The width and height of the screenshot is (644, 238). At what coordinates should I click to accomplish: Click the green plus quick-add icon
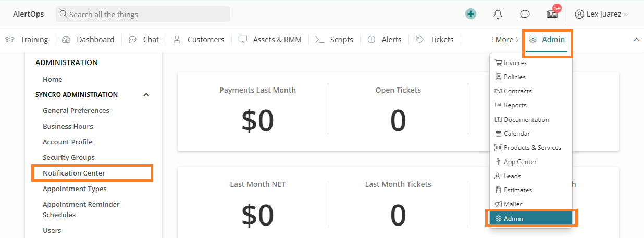click(x=471, y=14)
